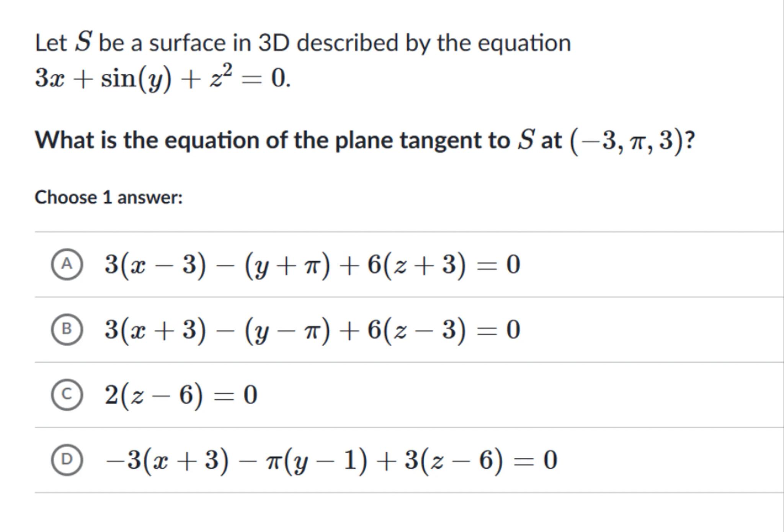This screenshot has height=532, width=784.
Task: Mark radio button D as answer
Action: click(67, 460)
